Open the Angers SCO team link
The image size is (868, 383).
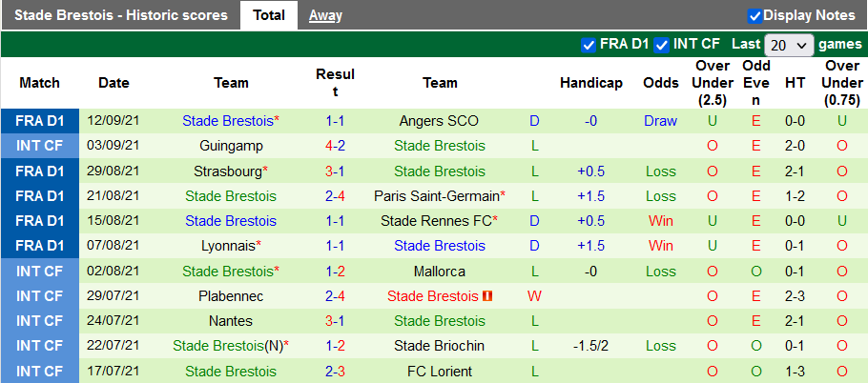(440, 121)
